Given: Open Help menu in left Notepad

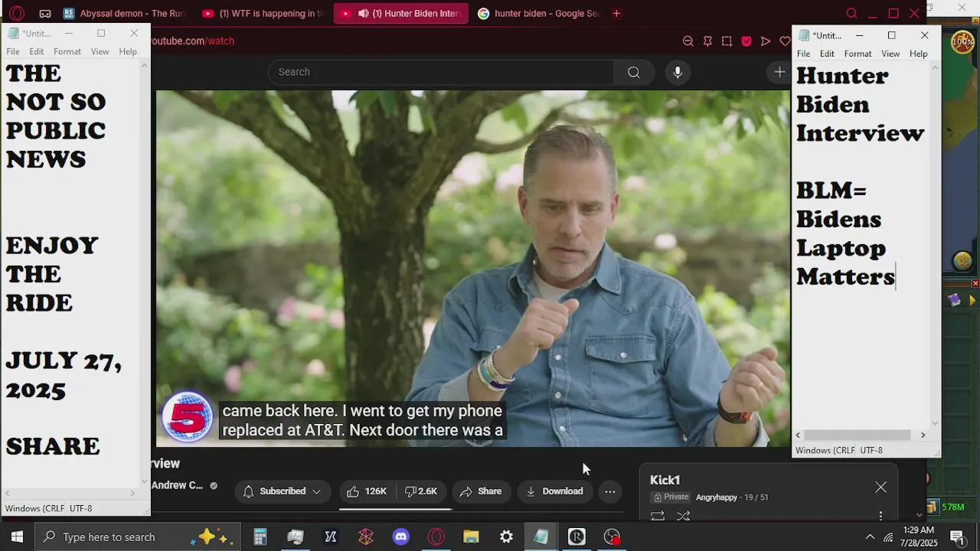Looking at the screenshot, I should pyautogui.click(x=128, y=51).
